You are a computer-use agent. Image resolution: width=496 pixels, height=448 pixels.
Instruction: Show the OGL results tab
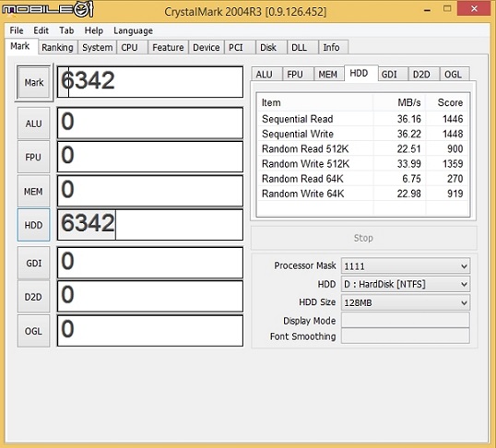click(454, 75)
